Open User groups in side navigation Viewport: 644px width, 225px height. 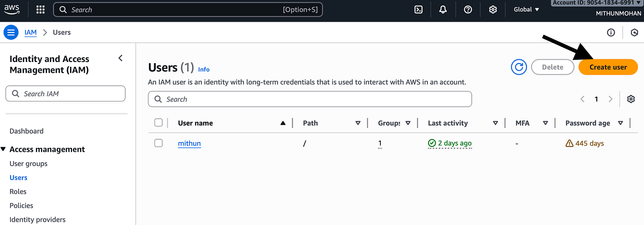coord(29,164)
